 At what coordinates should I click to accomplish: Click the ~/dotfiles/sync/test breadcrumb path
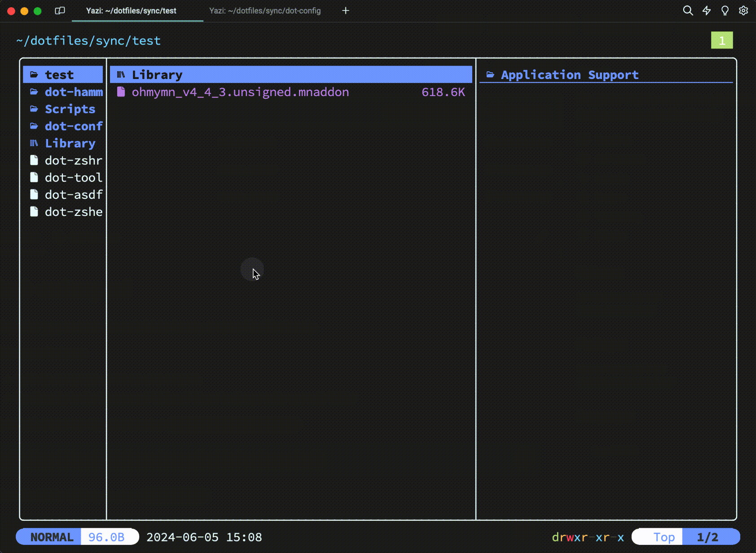point(88,40)
